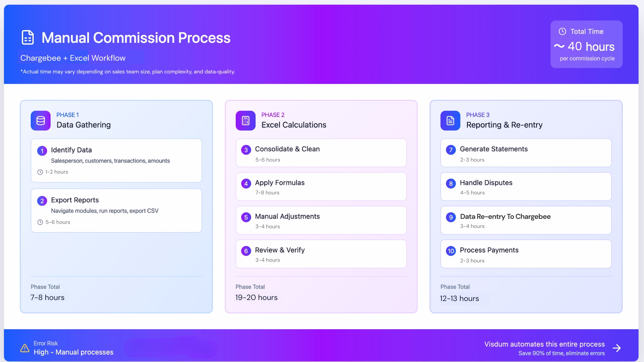Select Data Re-entry To Chargebee step

click(526, 221)
